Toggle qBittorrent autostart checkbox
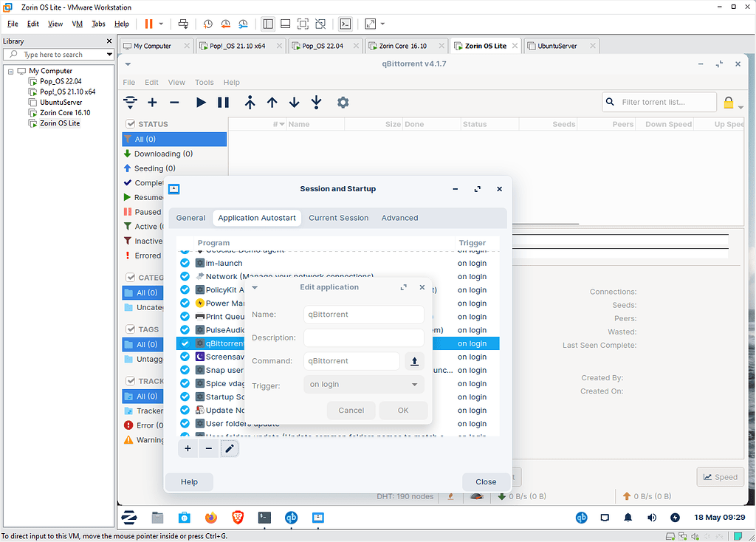Image resolution: width=756 pixels, height=542 pixels. [x=185, y=343]
